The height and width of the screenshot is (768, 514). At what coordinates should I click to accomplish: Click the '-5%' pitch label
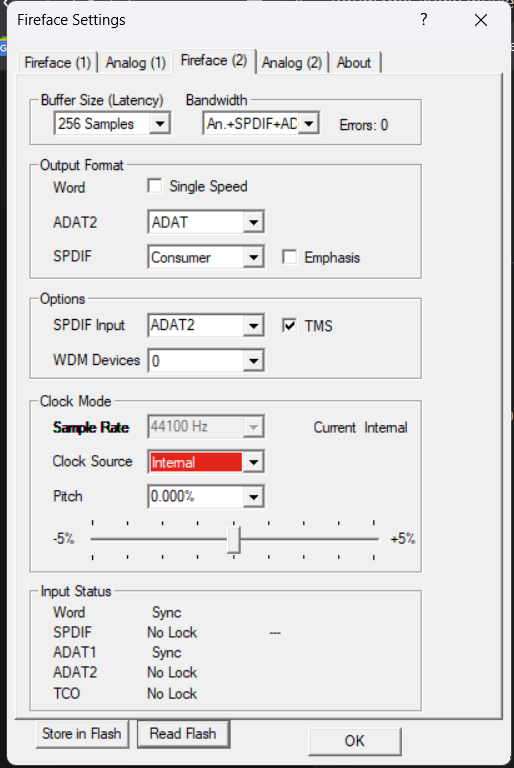pos(64,539)
